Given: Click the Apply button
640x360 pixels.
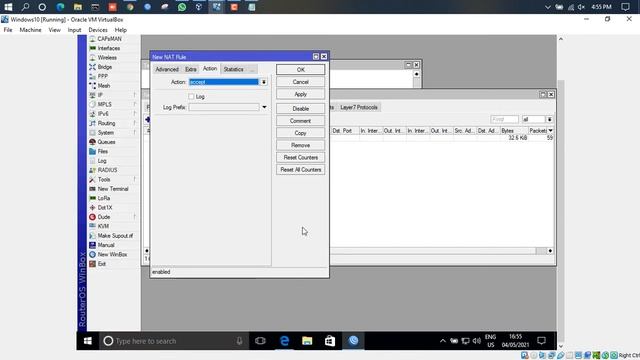Looking at the screenshot, I should pos(300,94).
